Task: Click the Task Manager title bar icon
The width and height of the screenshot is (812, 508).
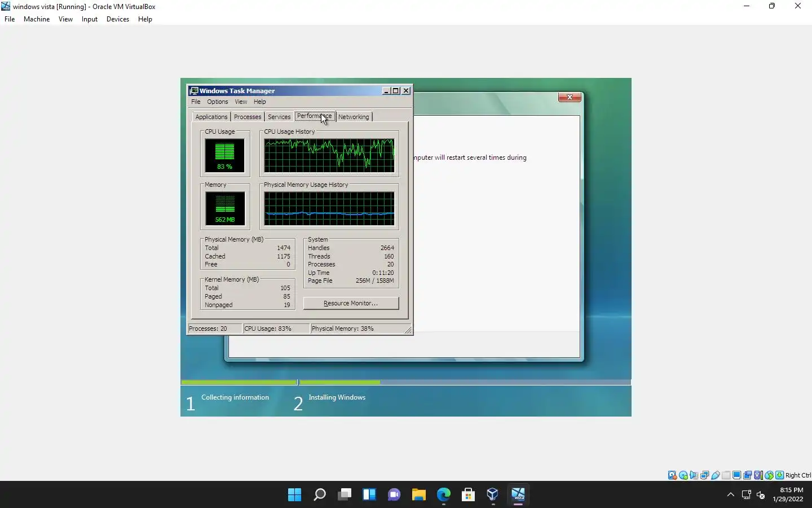Action: point(194,90)
